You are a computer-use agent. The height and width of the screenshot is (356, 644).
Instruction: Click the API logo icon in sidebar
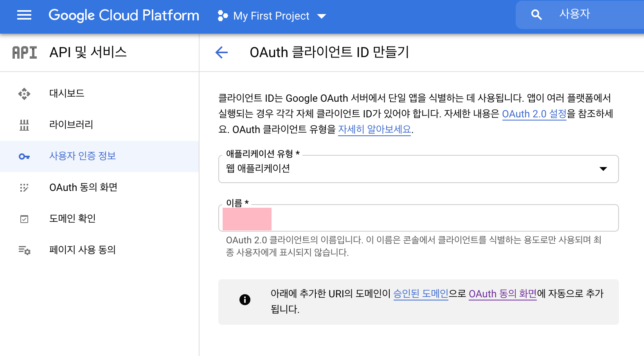click(x=24, y=52)
